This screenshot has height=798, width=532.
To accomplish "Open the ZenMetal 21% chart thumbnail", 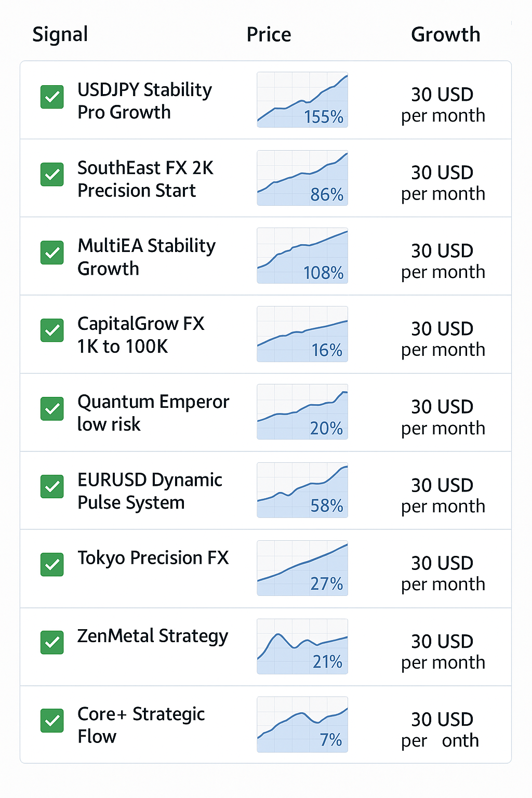I will tap(302, 646).
